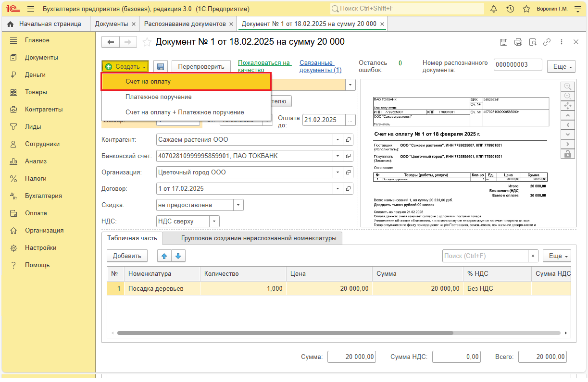The width and height of the screenshot is (588, 382).
Task: Add document to favorites star
Action: [x=147, y=42]
